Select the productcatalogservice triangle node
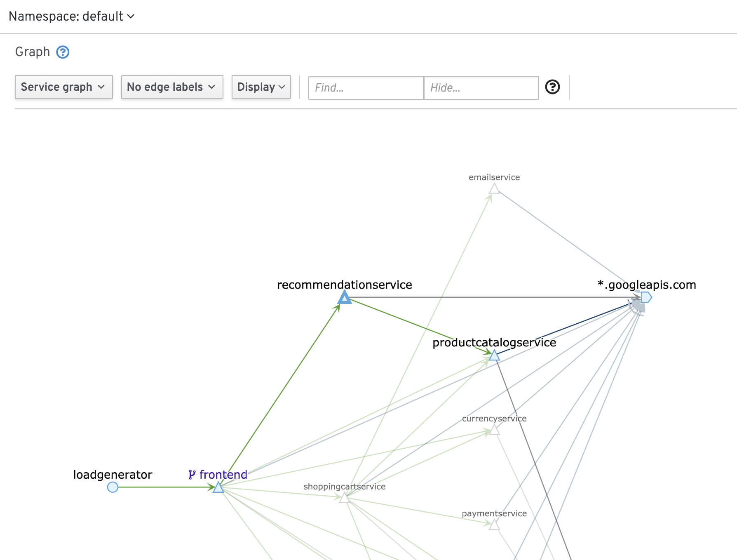The height and width of the screenshot is (560, 737). click(494, 355)
